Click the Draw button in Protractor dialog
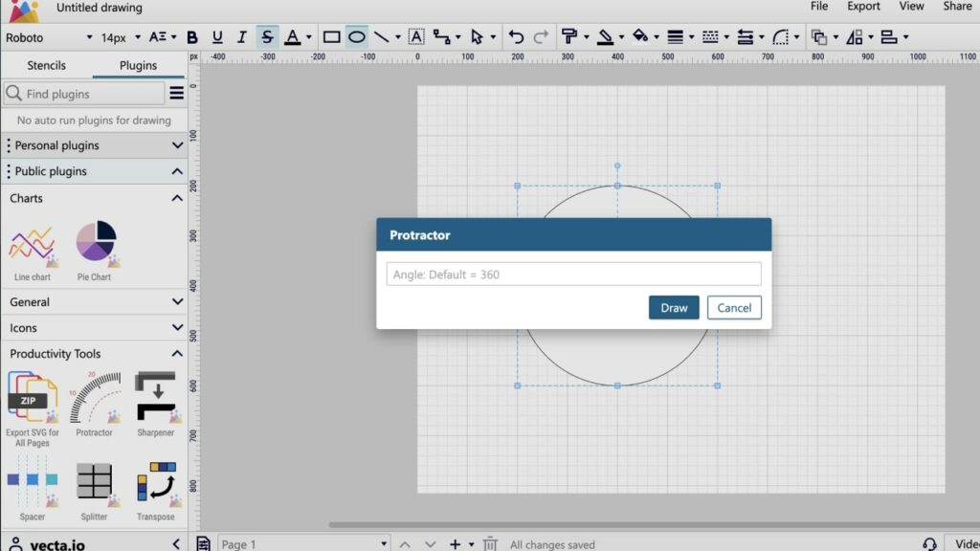 pos(674,307)
